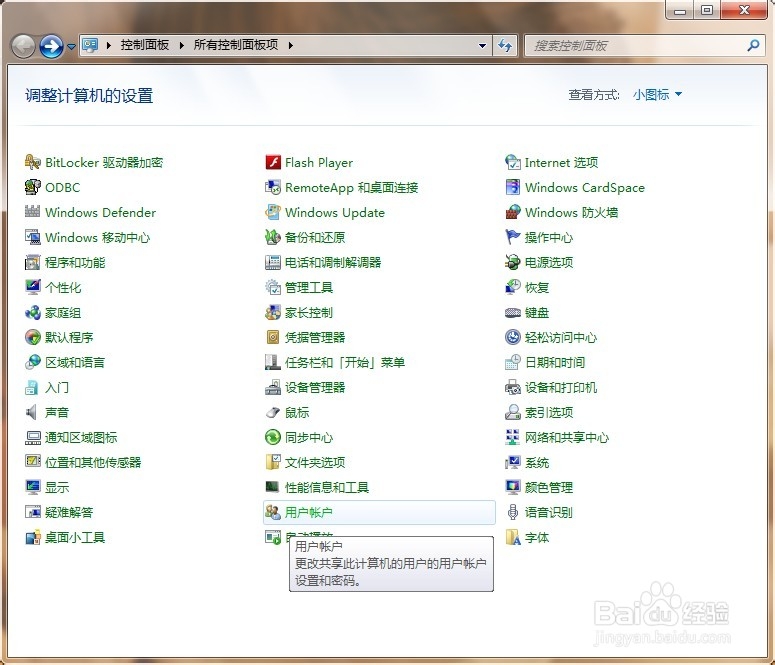This screenshot has width=775, height=665.
Task: Click the 鼠标 mouse icon
Action: pyautogui.click(x=273, y=412)
